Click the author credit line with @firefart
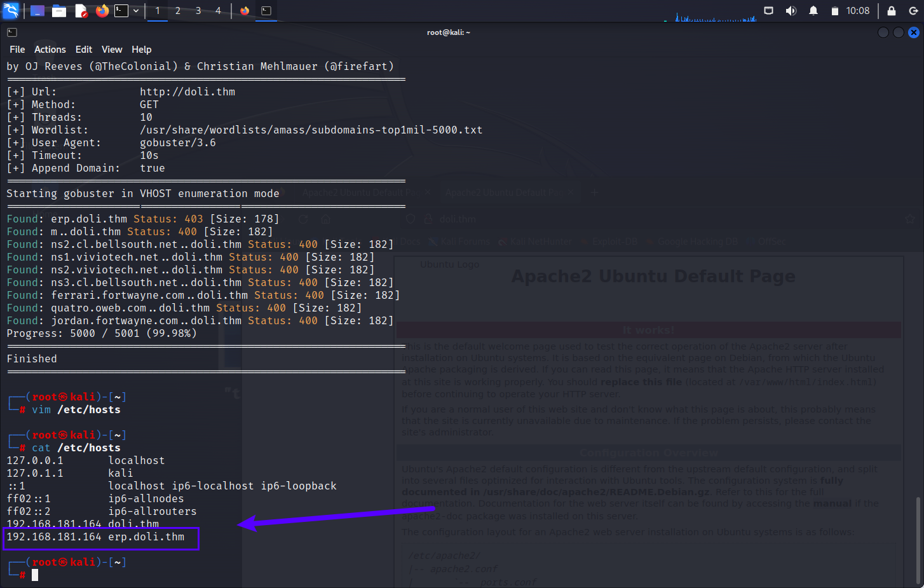This screenshot has width=924, height=588. pos(200,66)
